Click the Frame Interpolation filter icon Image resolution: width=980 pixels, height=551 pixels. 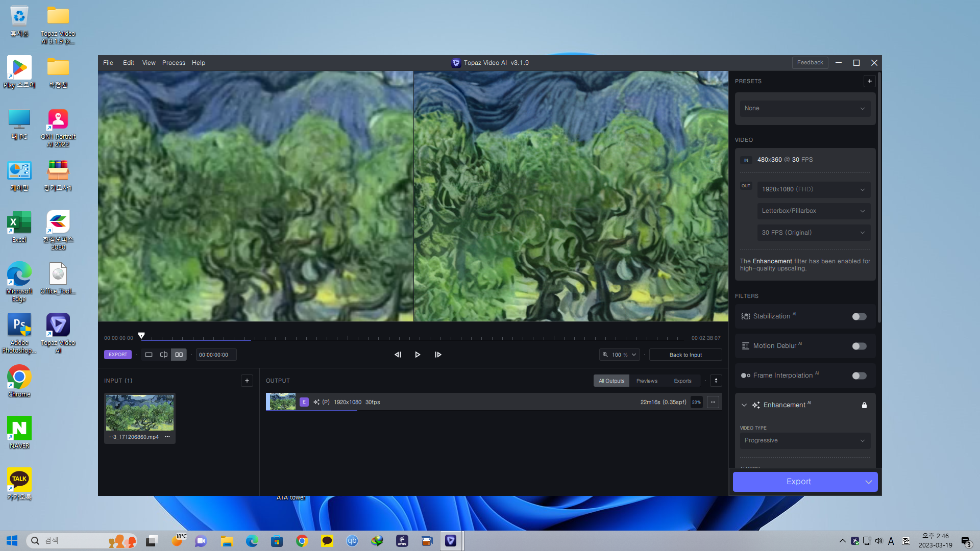[746, 375]
